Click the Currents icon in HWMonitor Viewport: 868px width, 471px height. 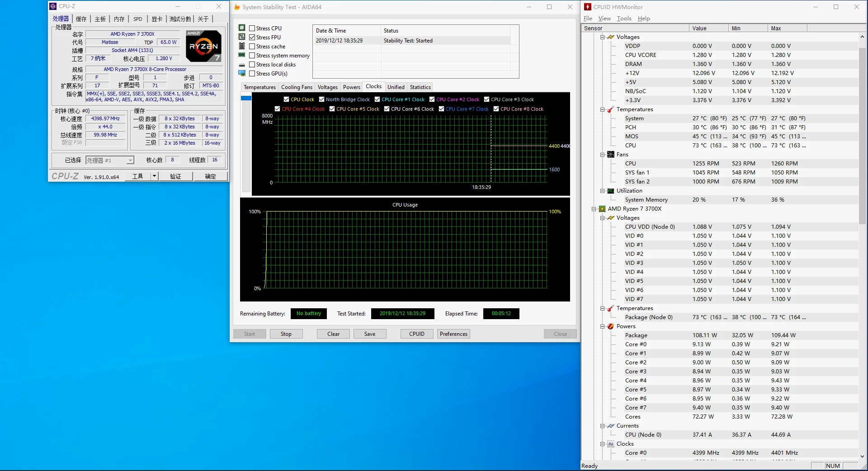pos(611,426)
